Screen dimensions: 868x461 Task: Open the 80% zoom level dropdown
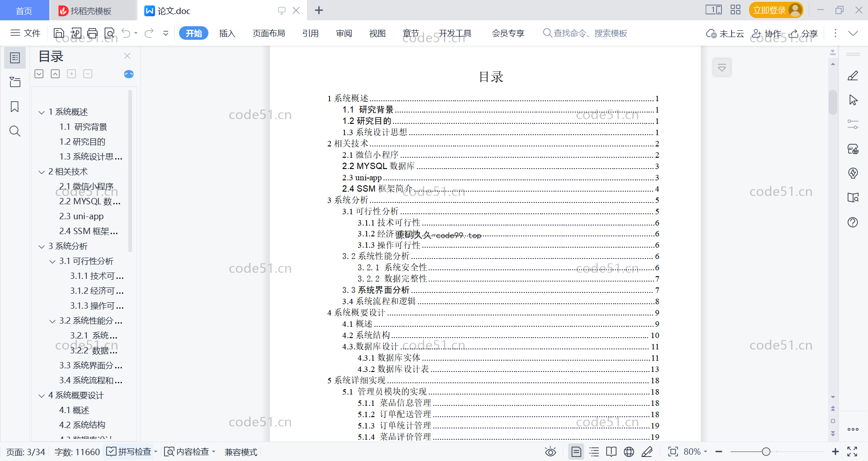(695, 452)
